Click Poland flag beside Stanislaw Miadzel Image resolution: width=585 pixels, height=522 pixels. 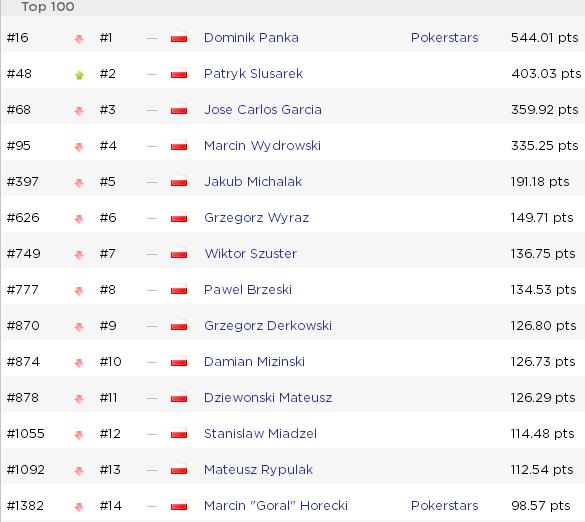tap(179, 434)
